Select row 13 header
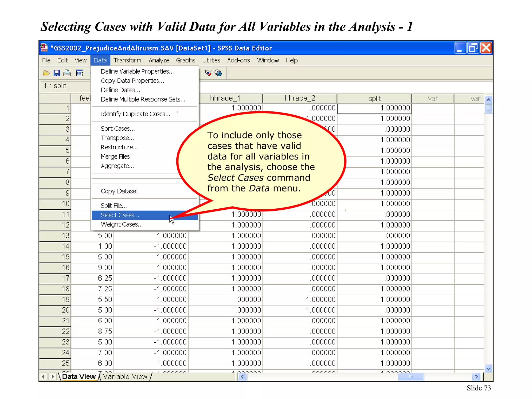The height and width of the screenshot is (399, 532). [55, 236]
